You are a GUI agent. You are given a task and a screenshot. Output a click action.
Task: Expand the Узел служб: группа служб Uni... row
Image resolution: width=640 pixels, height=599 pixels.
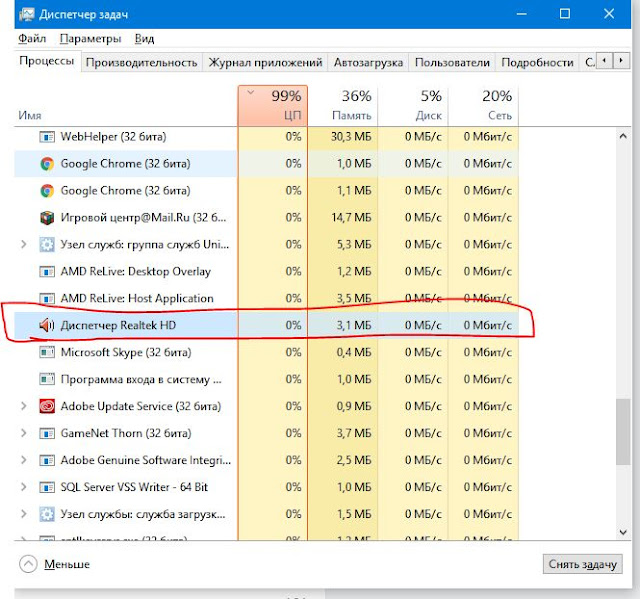[x=24, y=244]
